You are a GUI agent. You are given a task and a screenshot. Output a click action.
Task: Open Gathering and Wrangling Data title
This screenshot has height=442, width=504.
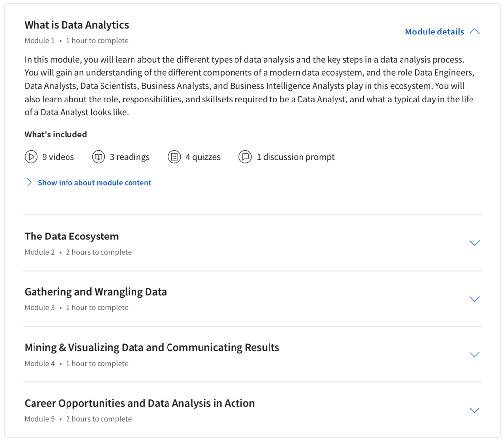tap(96, 292)
